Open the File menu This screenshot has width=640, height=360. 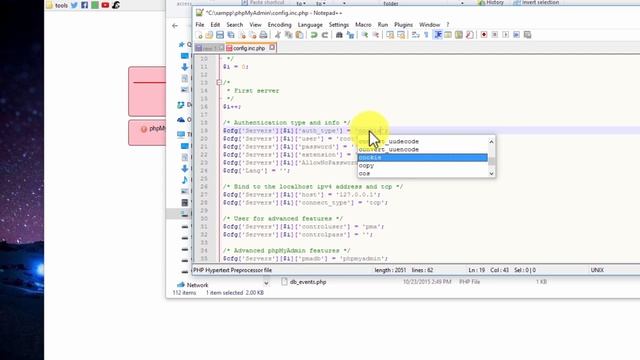200,25
